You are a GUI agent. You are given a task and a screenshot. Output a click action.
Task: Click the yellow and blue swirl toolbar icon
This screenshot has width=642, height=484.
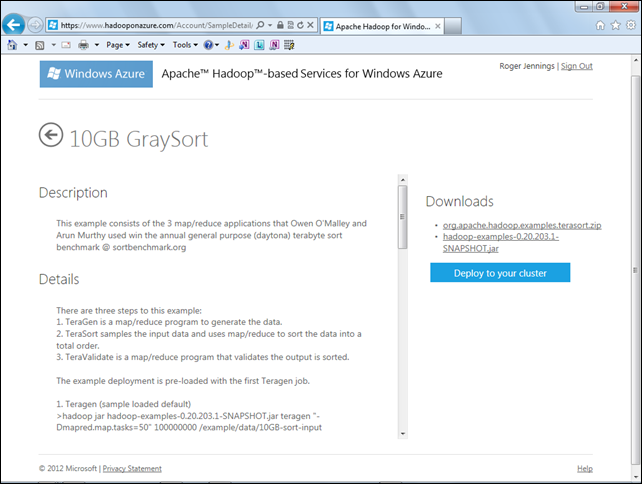pos(229,45)
